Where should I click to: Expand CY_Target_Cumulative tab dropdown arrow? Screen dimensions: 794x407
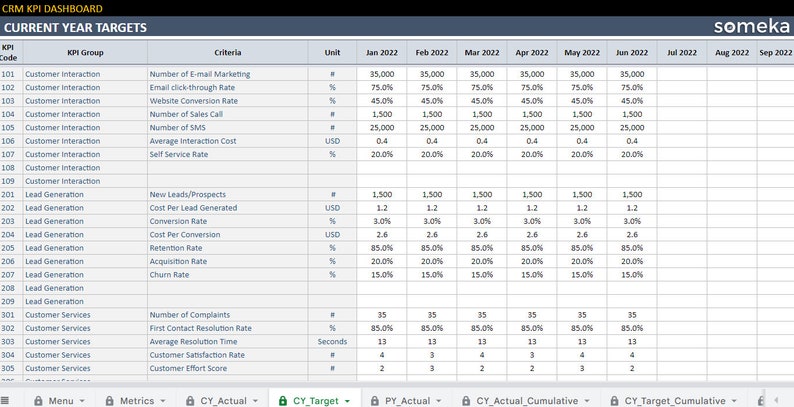(x=733, y=401)
